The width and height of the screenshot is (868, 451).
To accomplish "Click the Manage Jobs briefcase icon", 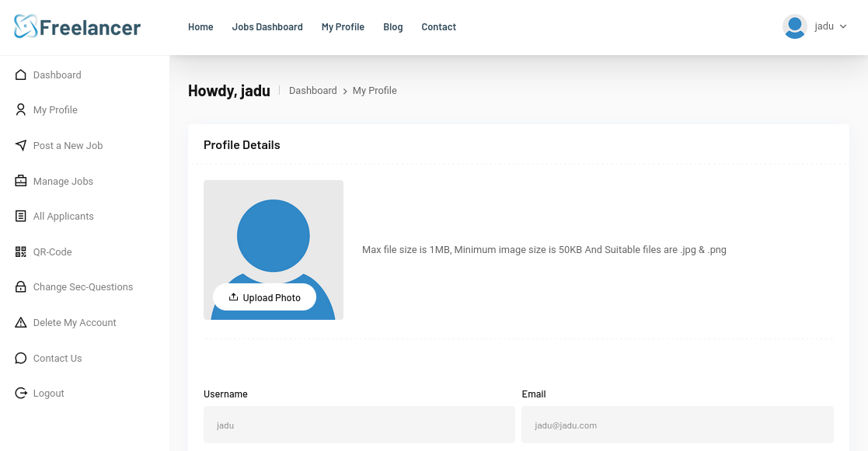I will click(20, 181).
